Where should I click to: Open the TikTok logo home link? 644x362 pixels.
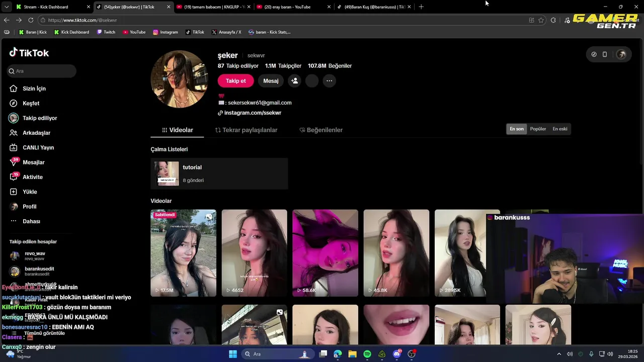[29, 53]
